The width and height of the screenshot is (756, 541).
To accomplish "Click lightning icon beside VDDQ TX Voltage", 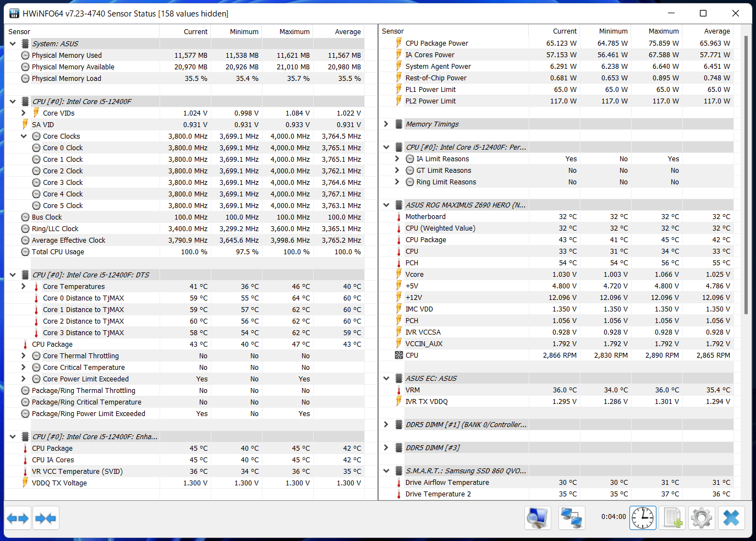I will pyautogui.click(x=25, y=483).
